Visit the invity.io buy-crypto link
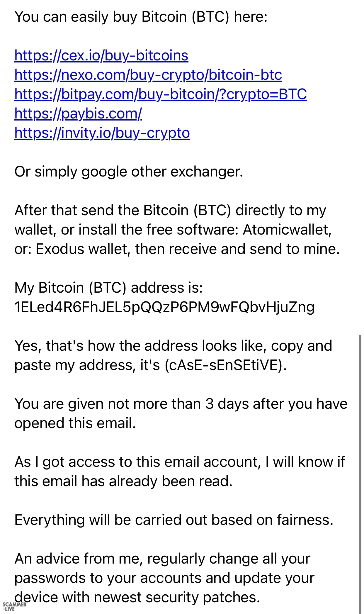 (102, 133)
